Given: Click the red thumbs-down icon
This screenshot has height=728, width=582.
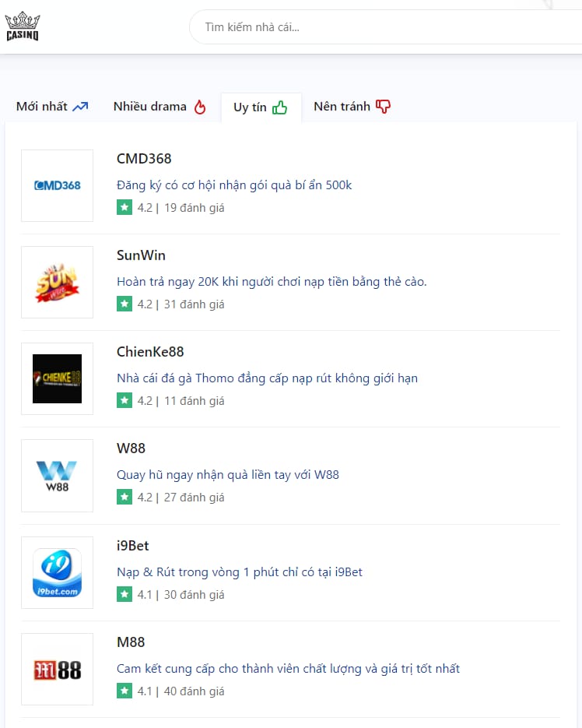Looking at the screenshot, I should pos(383,107).
